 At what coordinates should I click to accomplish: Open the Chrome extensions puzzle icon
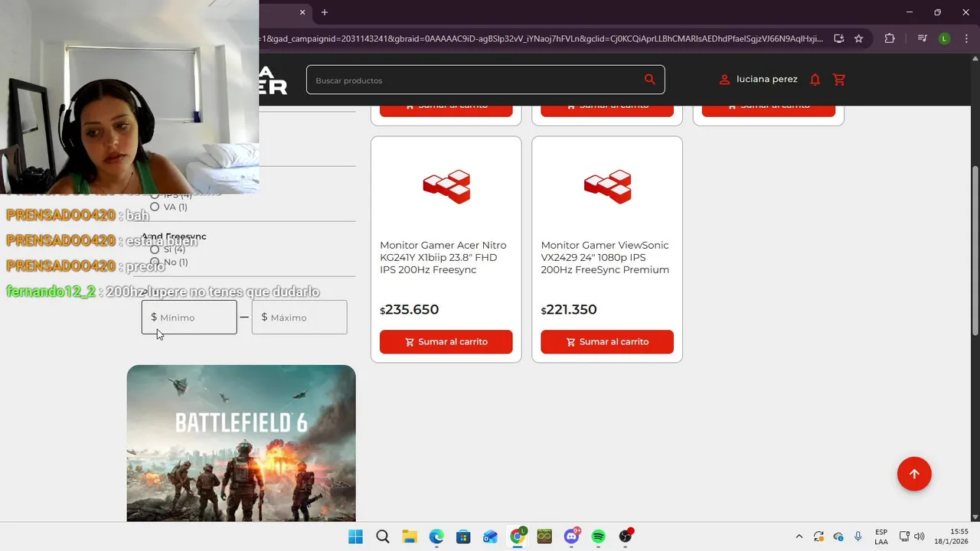890,38
